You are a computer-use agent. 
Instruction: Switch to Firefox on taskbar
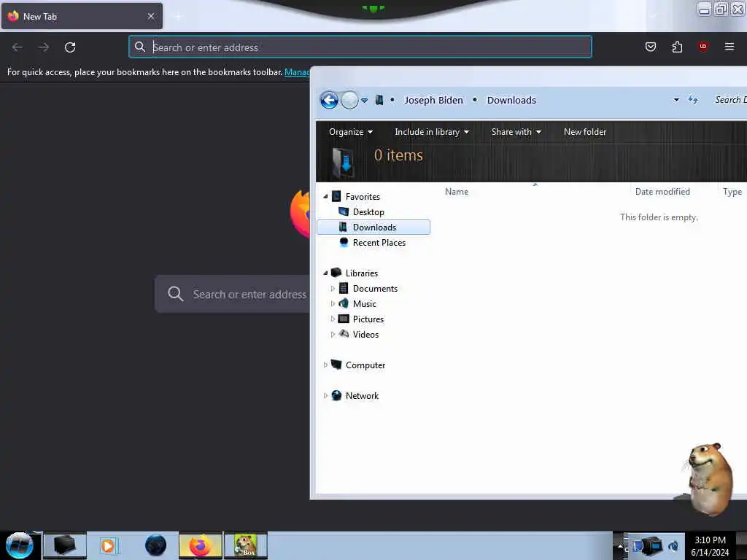201,545
